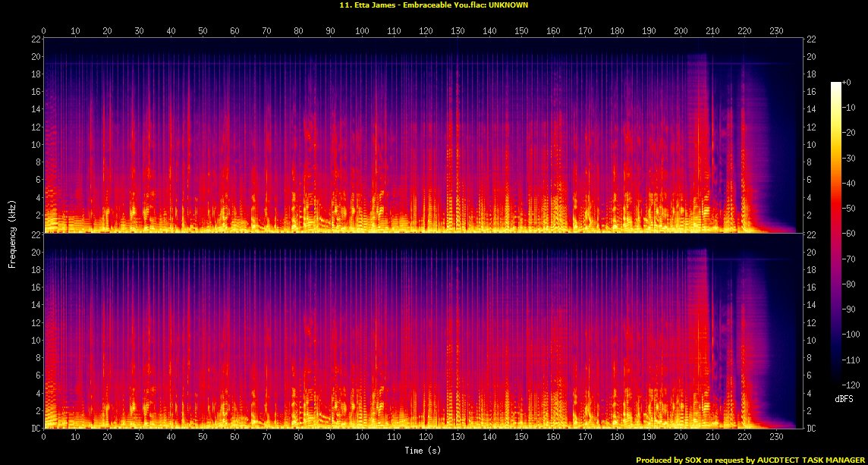Click the 130 mark on top time axis
The image size is (868, 465).
[458, 31]
